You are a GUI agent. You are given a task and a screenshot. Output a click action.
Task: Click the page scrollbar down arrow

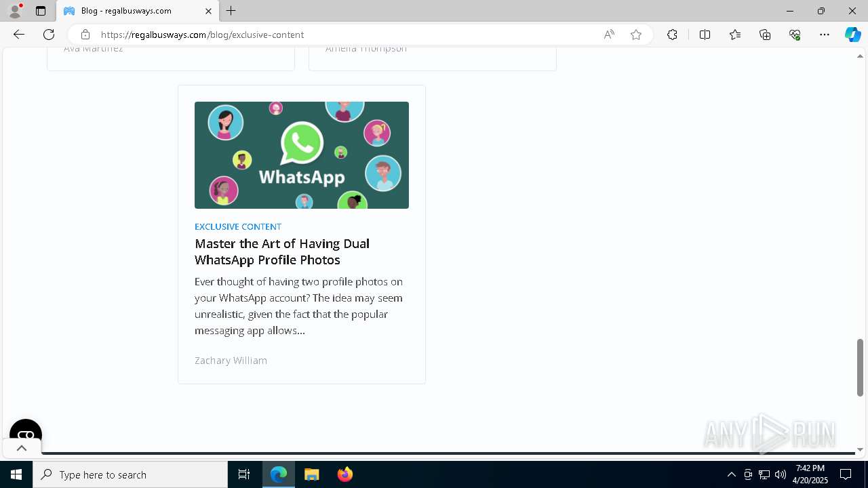[x=860, y=449]
